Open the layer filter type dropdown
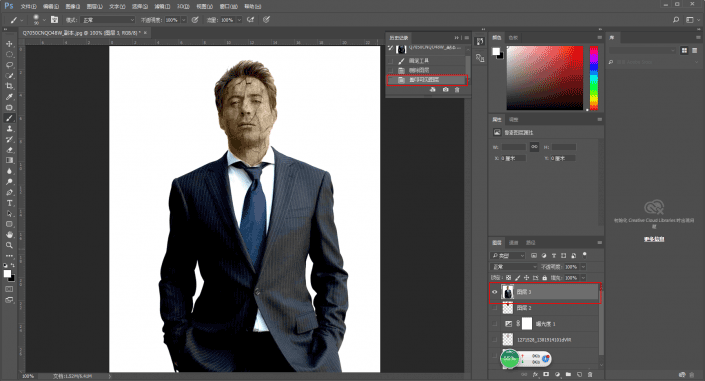The width and height of the screenshot is (705, 381). pos(508,255)
